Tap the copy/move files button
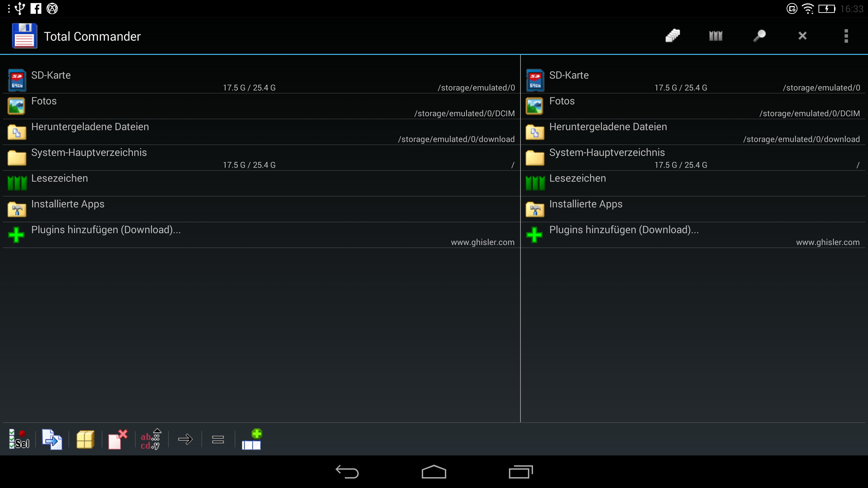 click(52, 439)
